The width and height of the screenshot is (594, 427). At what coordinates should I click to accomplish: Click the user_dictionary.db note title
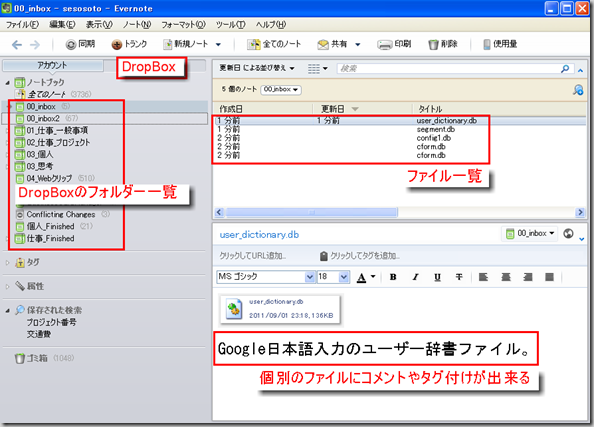[x=259, y=235]
